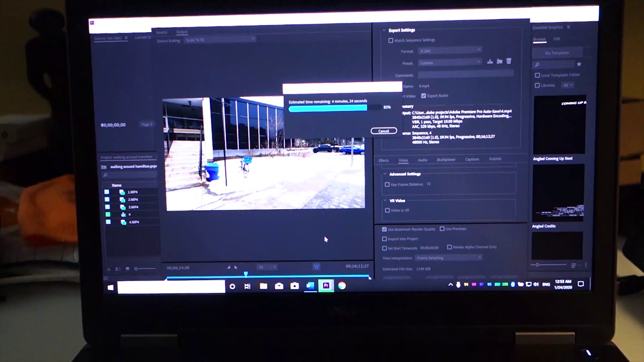Open the preview zoom Fit dropdown

[267, 267]
